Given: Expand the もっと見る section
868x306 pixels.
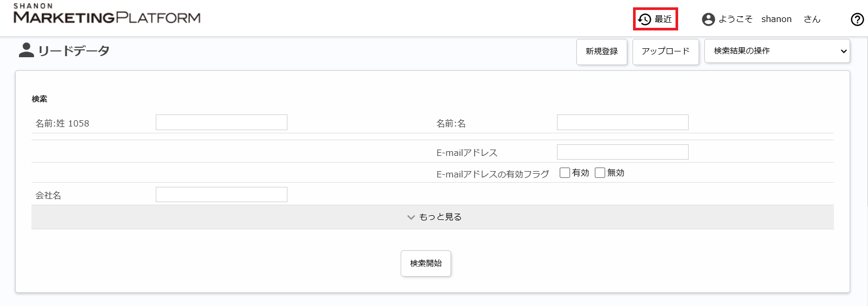Looking at the screenshot, I should 433,217.
